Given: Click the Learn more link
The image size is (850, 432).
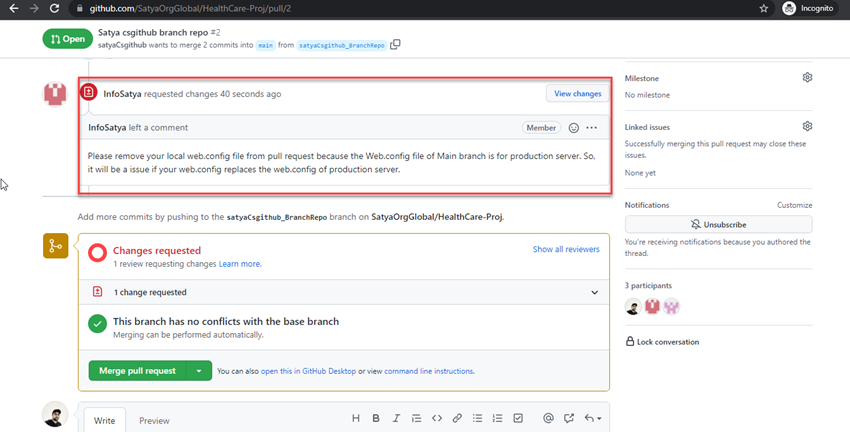Looking at the screenshot, I should [240, 264].
